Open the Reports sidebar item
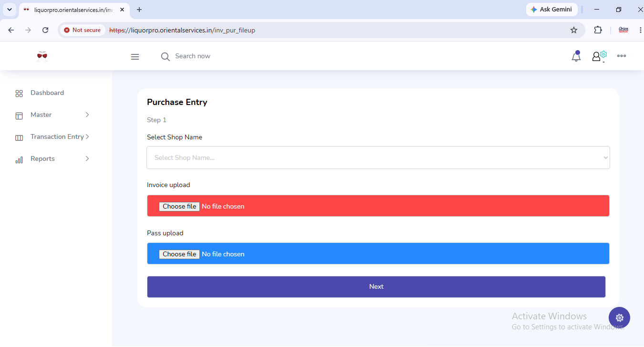644x347 pixels. (x=42, y=159)
